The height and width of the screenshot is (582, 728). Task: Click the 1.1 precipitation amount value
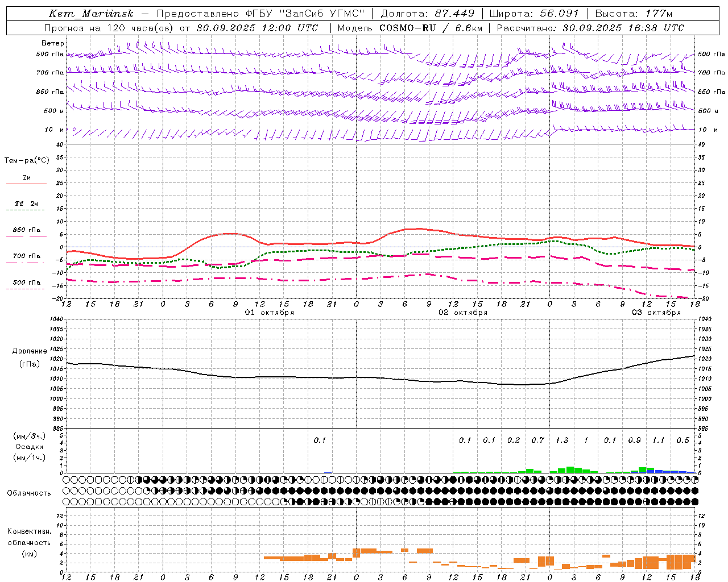coord(658,440)
